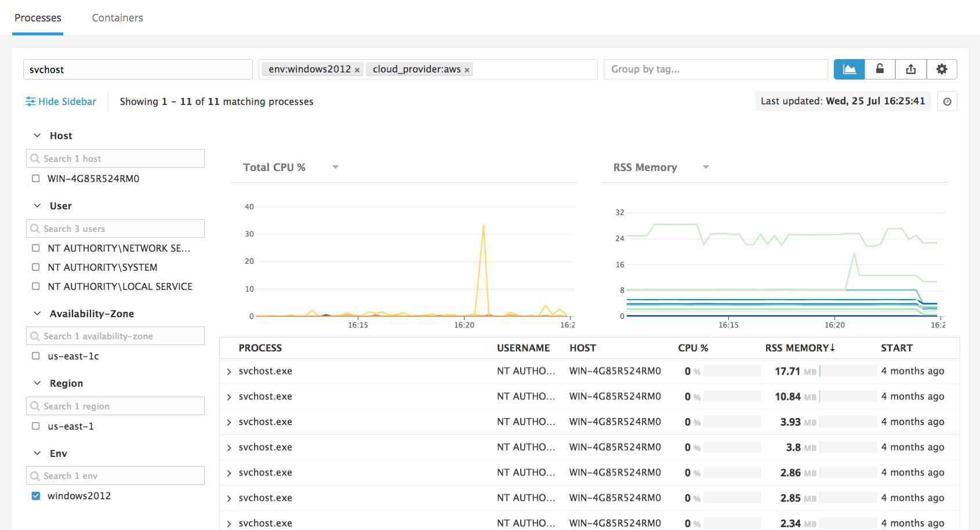Check the WIN-4G85R524RM0 host checkbox
Viewport: 980px width, 530px height.
[x=35, y=179]
